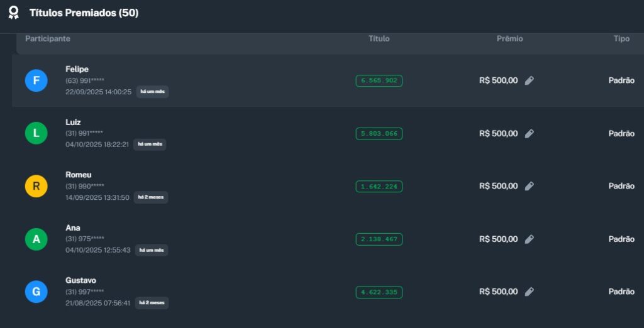Image resolution: width=644 pixels, height=328 pixels.
Task: Click Ana's green A avatar
Action: tap(36, 239)
